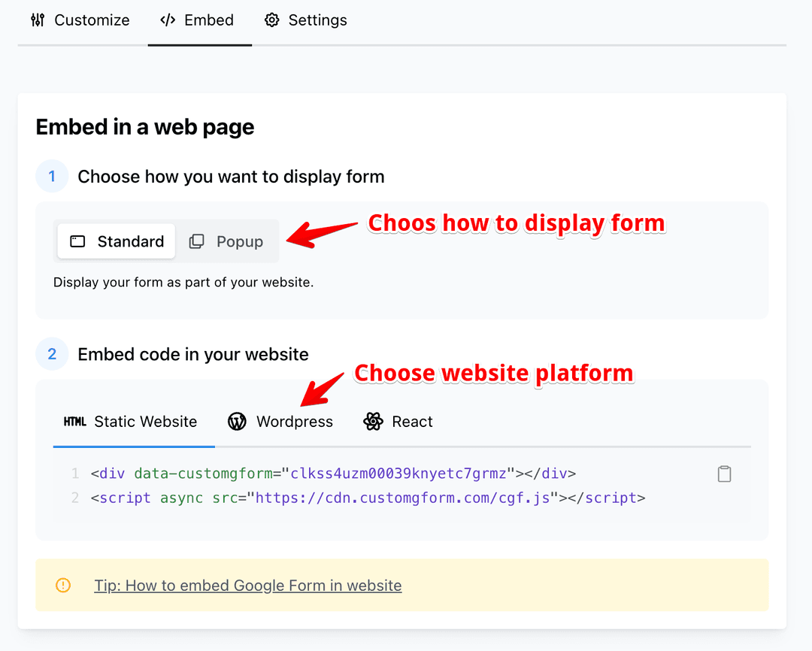This screenshot has height=651, width=812.
Task: Switch to the Wordpress platform tab
Action: pos(280,422)
